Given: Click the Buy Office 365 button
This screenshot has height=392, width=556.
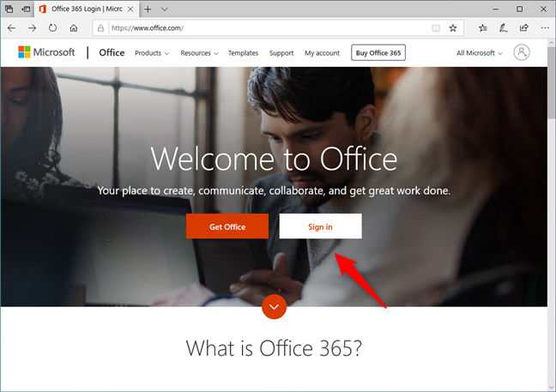Looking at the screenshot, I should click(x=378, y=53).
